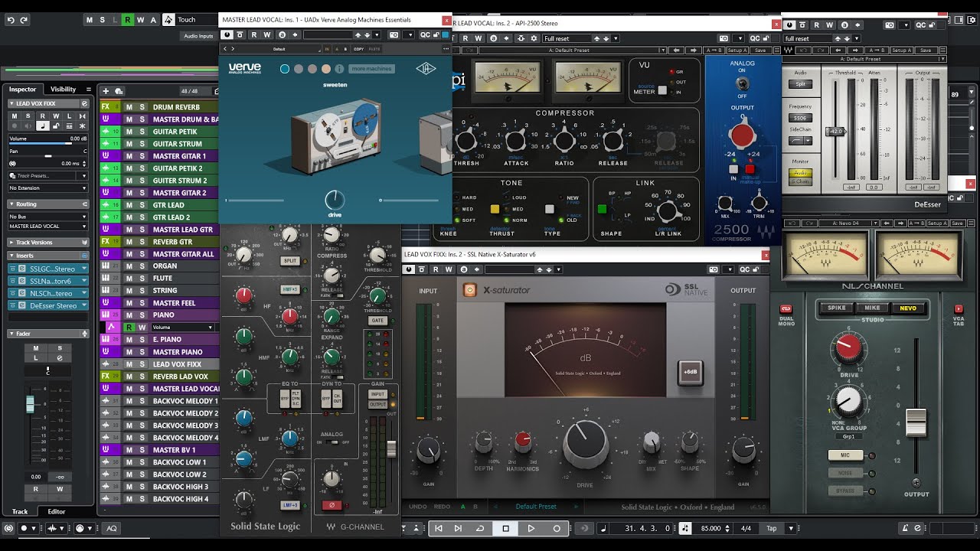The image size is (980, 551).
Task: Click the transport cycle loop icon
Action: 480,528
